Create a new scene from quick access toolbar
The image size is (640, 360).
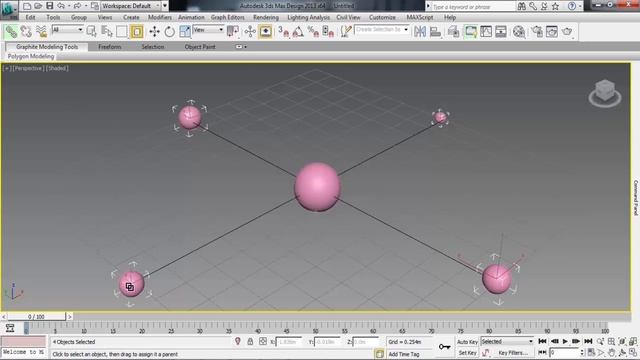pos(27,6)
